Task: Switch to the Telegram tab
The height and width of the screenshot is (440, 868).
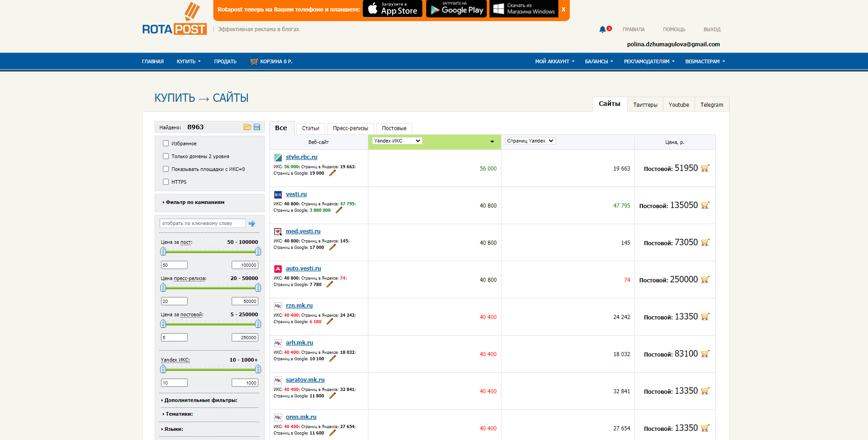Action: (x=712, y=104)
